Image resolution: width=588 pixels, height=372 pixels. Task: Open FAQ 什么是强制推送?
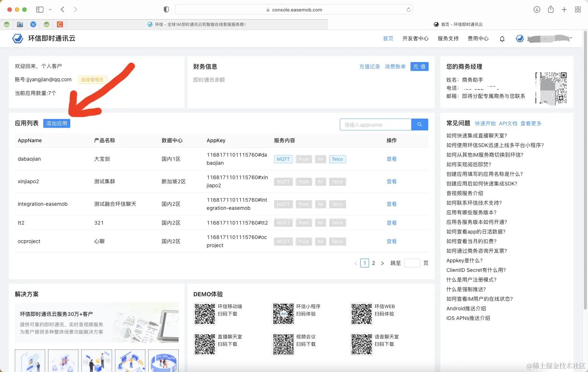[x=466, y=289]
